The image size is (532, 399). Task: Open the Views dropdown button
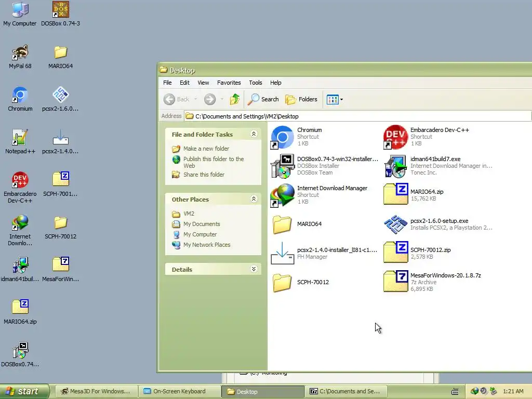335,99
